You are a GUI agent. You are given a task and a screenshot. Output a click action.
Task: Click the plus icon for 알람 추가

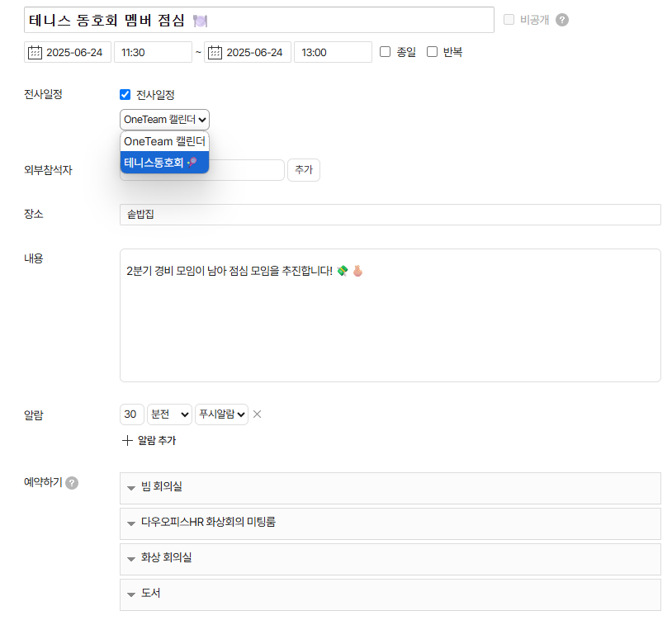pos(127,440)
